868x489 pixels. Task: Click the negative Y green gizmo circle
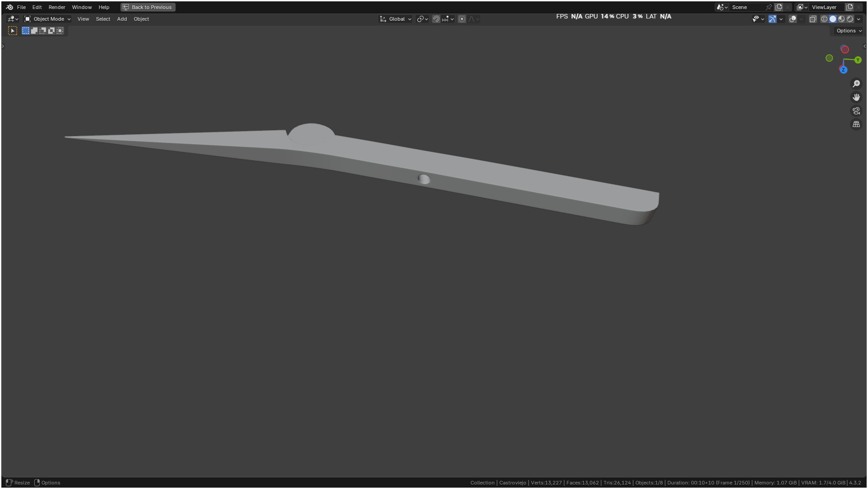tap(829, 58)
